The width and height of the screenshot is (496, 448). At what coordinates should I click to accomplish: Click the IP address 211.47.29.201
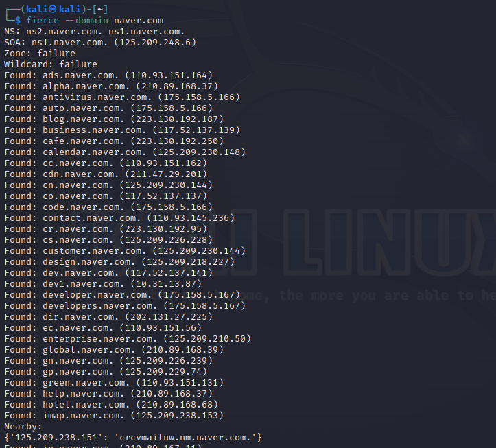(166, 174)
